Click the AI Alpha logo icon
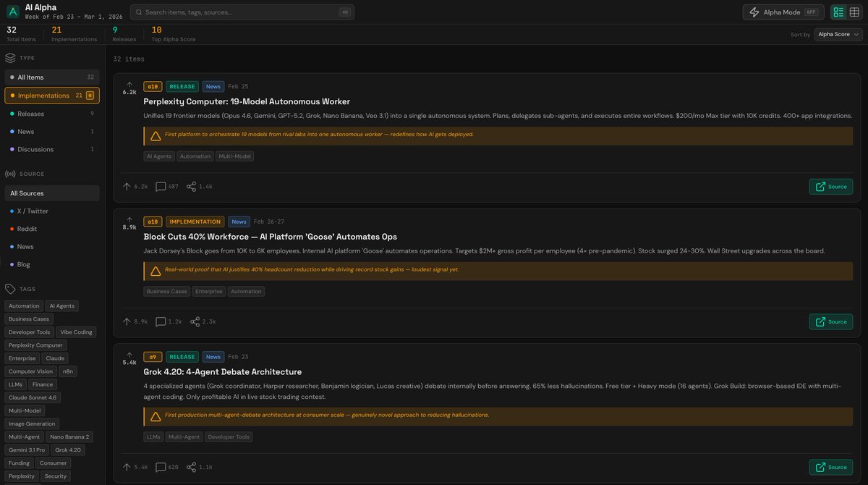868x485 pixels. [x=13, y=12]
